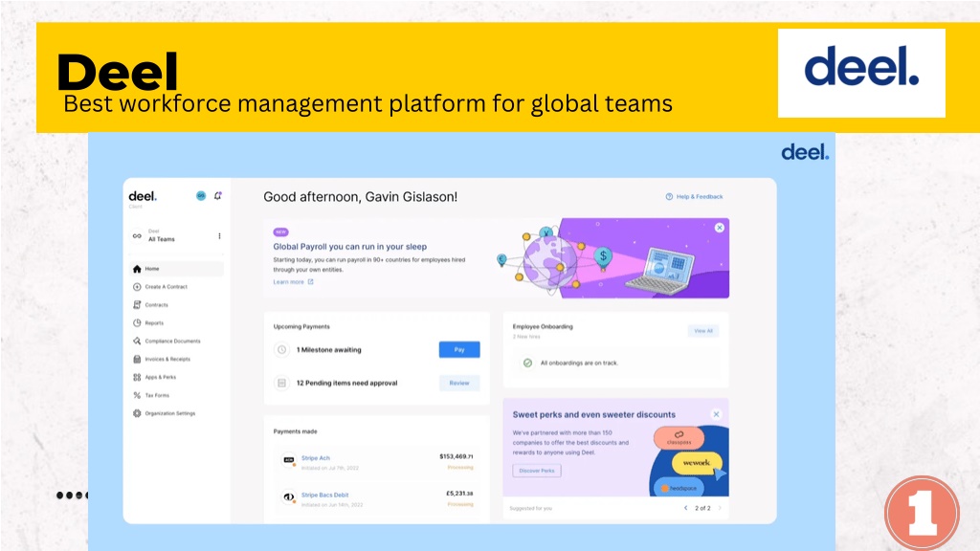Click the Home house icon
Viewport: 980px width, 551px height.
click(x=137, y=269)
